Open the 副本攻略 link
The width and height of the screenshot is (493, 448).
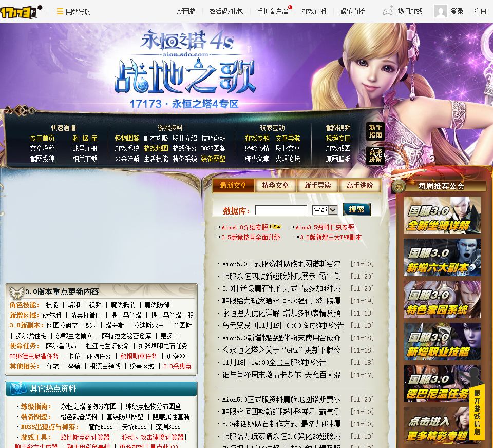(156, 138)
